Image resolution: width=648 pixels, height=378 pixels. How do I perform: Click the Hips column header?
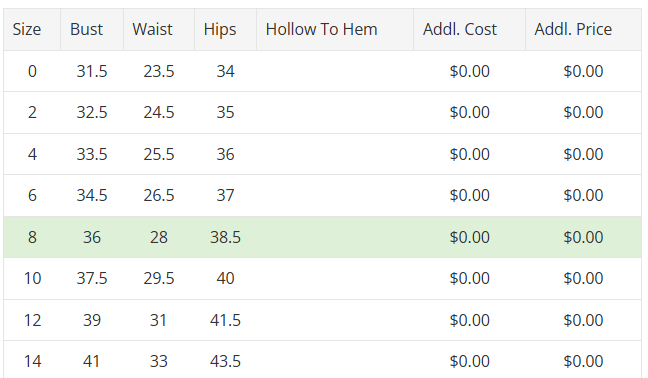click(x=225, y=30)
